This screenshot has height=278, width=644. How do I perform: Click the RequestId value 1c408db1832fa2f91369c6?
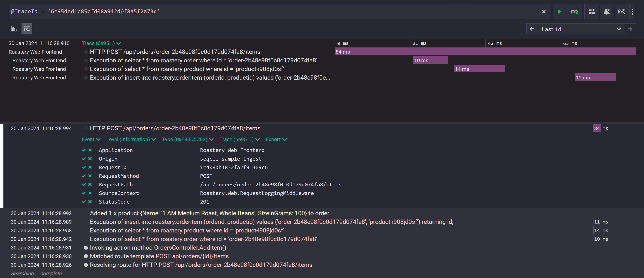click(234, 167)
